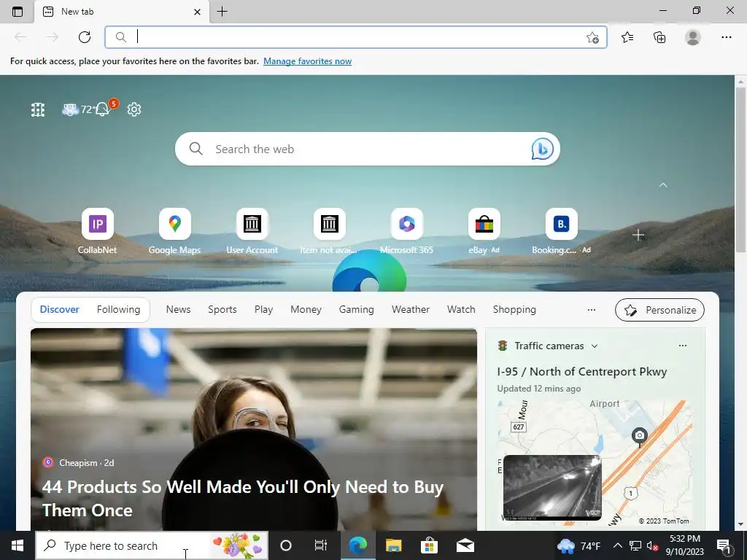
Task: Click Manage favorites now link
Action: pos(307,61)
